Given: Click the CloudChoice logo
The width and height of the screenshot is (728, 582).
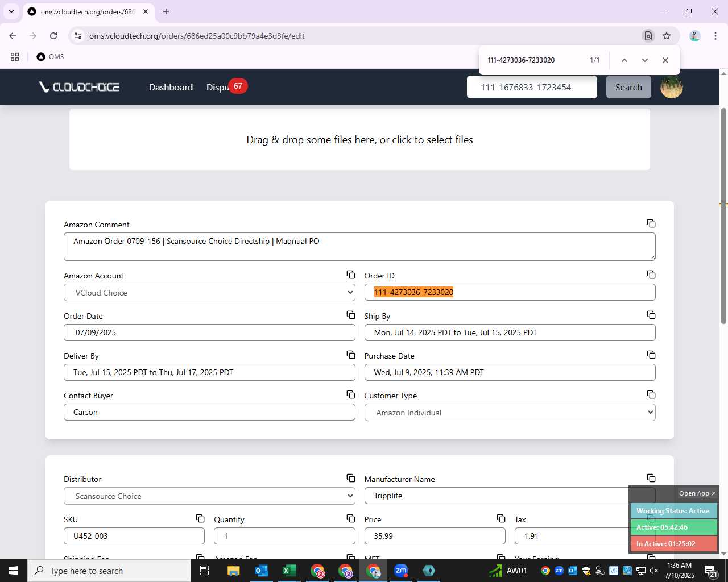Looking at the screenshot, I should coord(79,87).
